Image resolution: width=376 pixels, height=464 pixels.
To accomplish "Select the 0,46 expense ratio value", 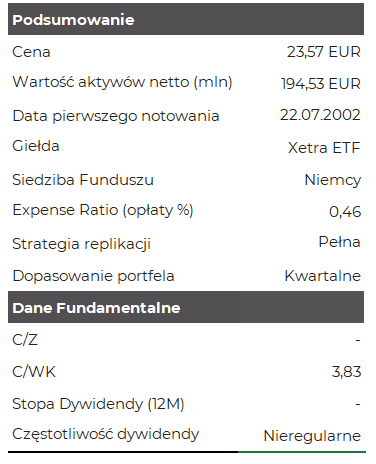I will pyautogui.click(x=345, y=212).
